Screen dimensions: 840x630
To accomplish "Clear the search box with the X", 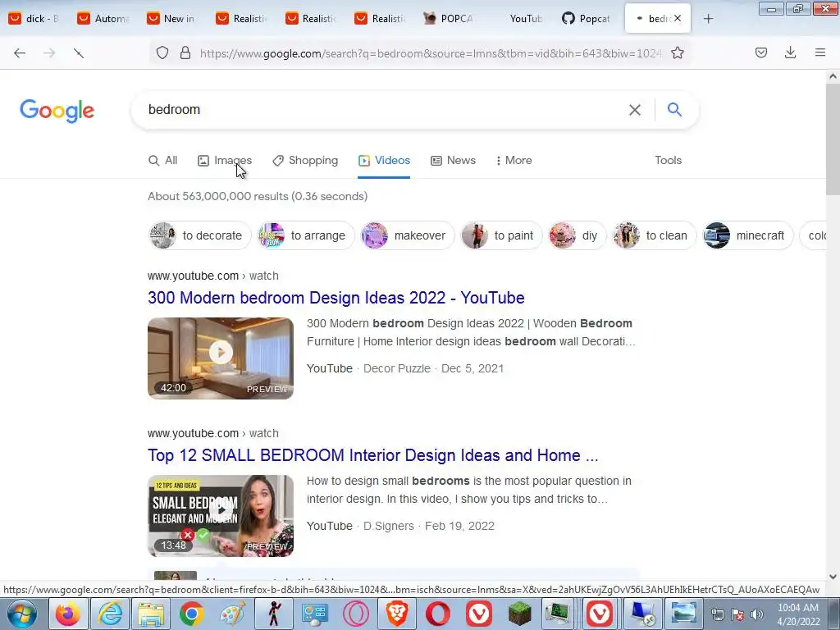I will 635,110.
